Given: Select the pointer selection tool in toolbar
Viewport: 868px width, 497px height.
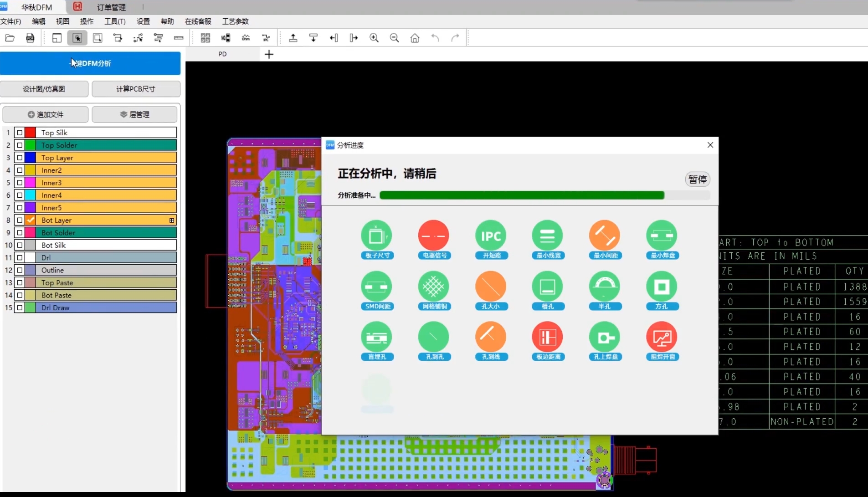Looking at the screenshot, I should (77, 38).
